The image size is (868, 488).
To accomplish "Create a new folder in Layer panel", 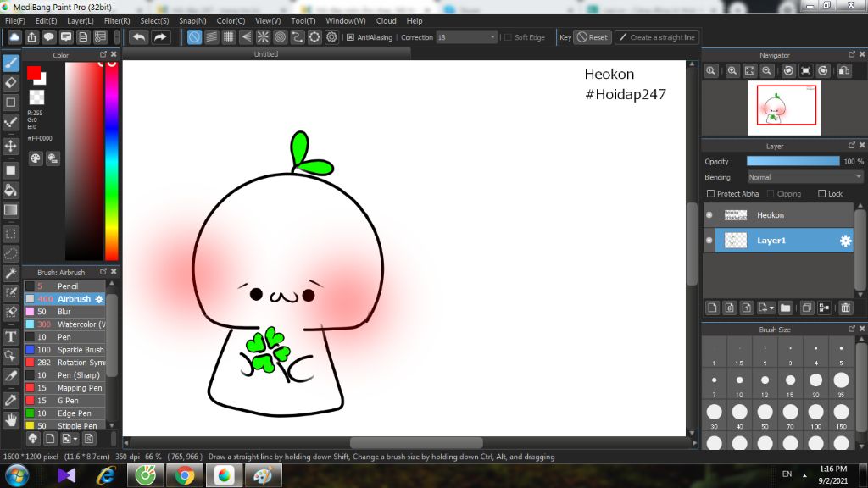I will coord(785,308).
